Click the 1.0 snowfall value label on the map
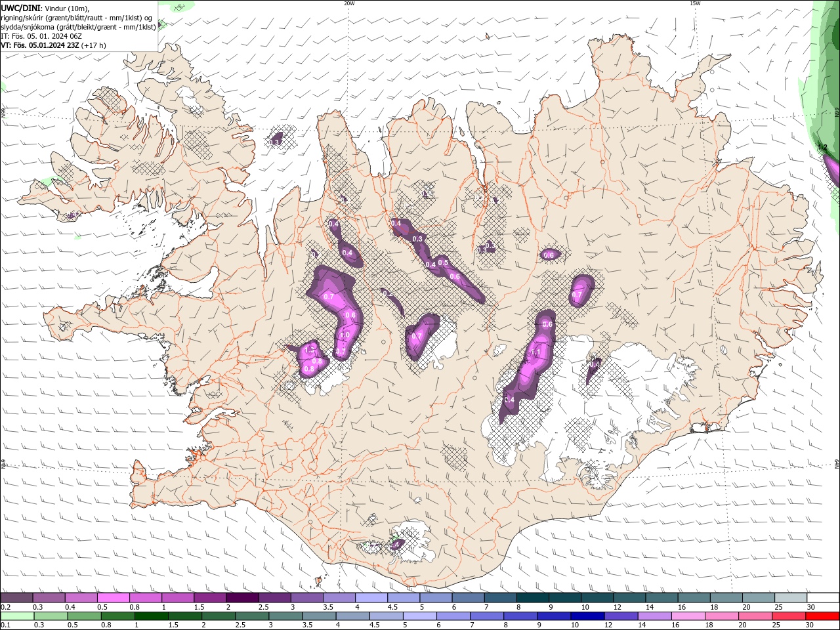 345,335
